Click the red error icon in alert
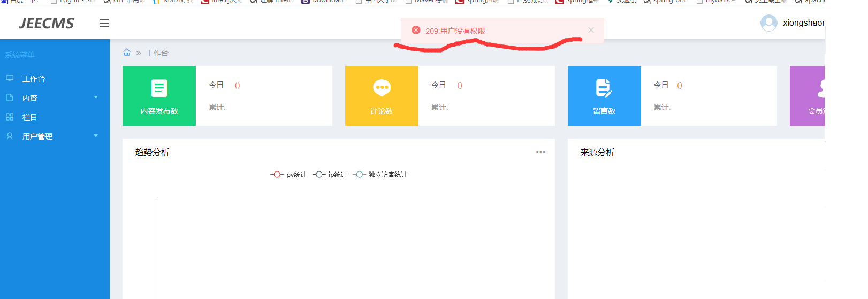 tap(416, 31)
